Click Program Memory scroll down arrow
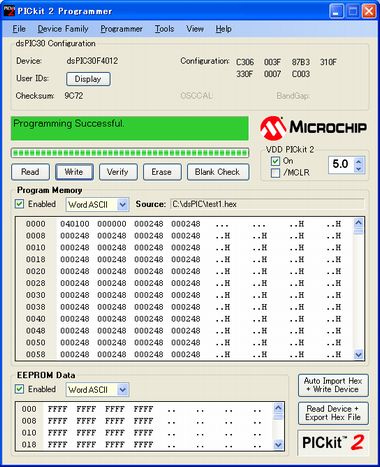380x467 pixels. (x=358, y=355)
